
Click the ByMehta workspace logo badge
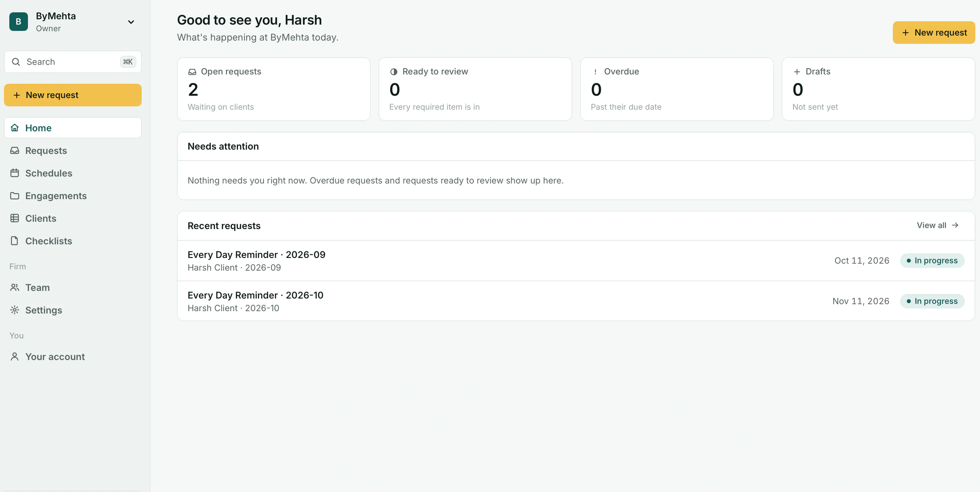coord(18,22)
